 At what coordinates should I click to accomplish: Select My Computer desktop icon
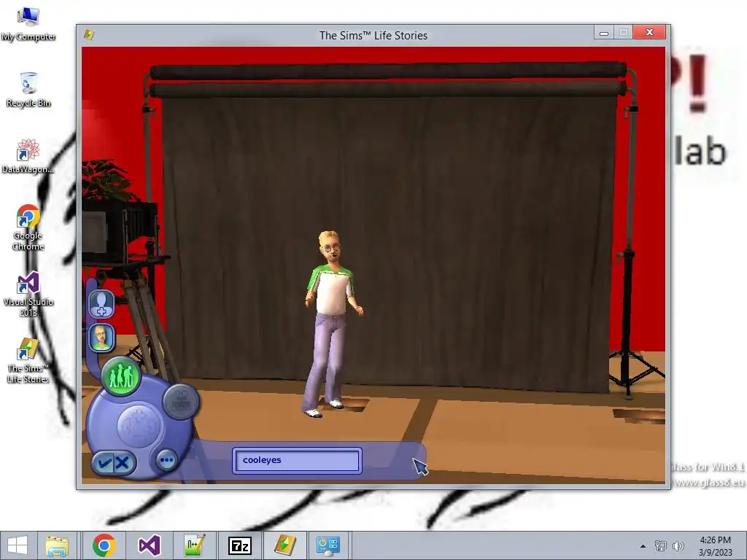tap(28, 24)
